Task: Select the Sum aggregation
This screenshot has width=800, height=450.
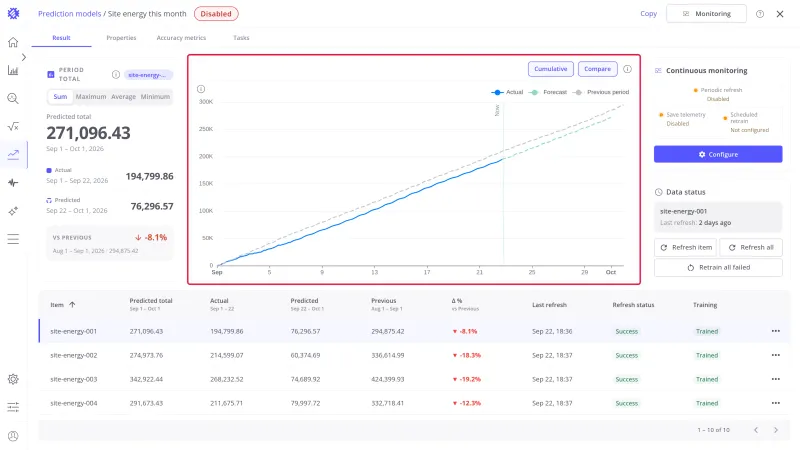Action: [x=60, y=96]
